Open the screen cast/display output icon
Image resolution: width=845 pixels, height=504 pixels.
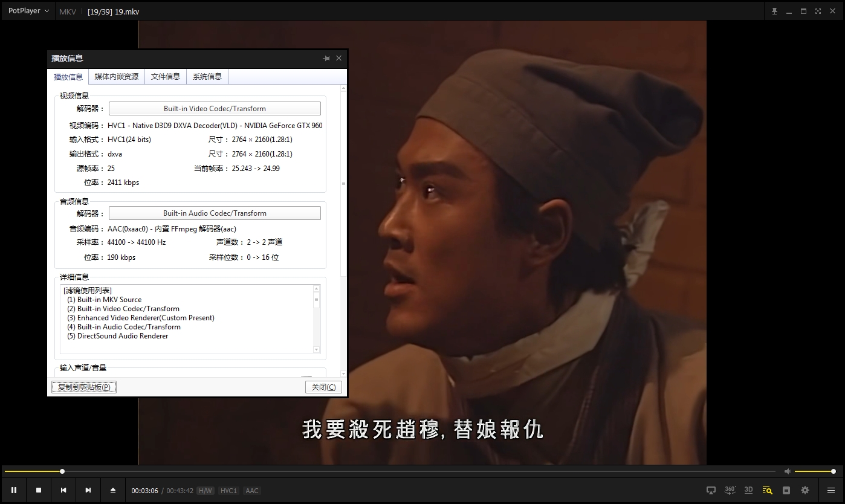(x=711, y=490)
